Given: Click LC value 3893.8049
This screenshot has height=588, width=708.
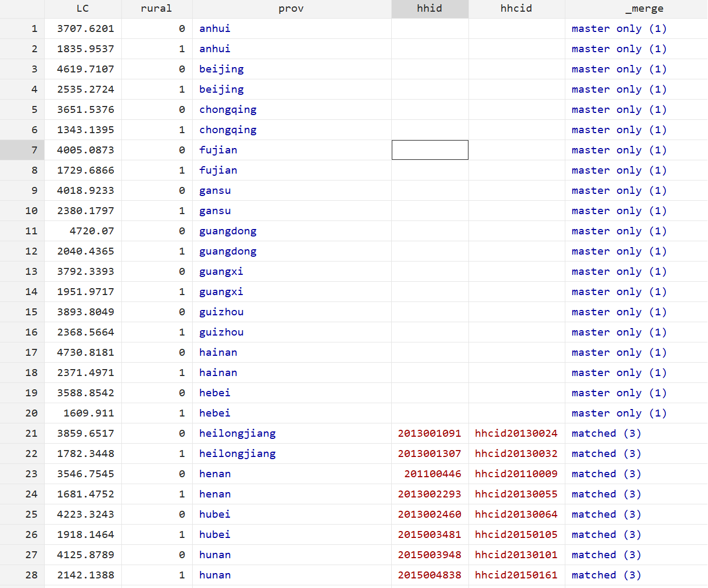Looking at the screenshot, I should coord(86,312).
